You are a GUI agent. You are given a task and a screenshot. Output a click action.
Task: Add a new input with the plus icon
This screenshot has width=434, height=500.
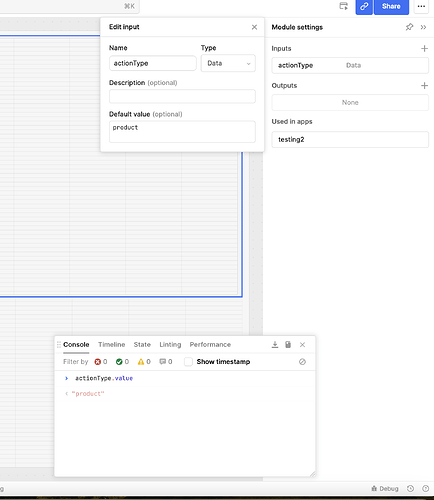point(424,49)
